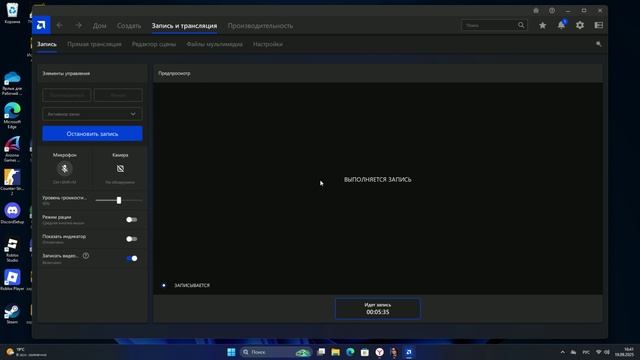Image resolution: width=640 pixels, height=360 pixels.
Task: Open Recycle Bin desktop icon
Action: (x=12, y=13)
